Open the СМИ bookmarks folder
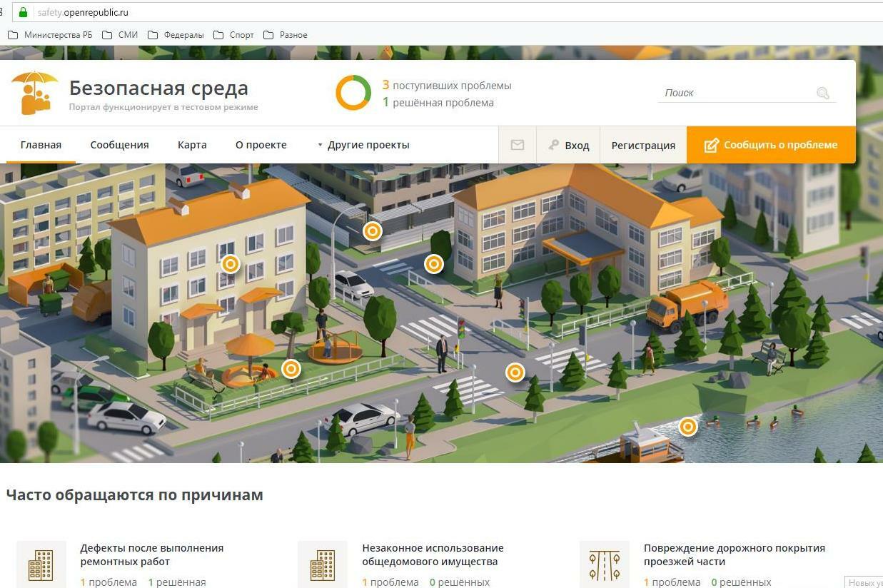The image size is (883, 588). pos(121,35)
